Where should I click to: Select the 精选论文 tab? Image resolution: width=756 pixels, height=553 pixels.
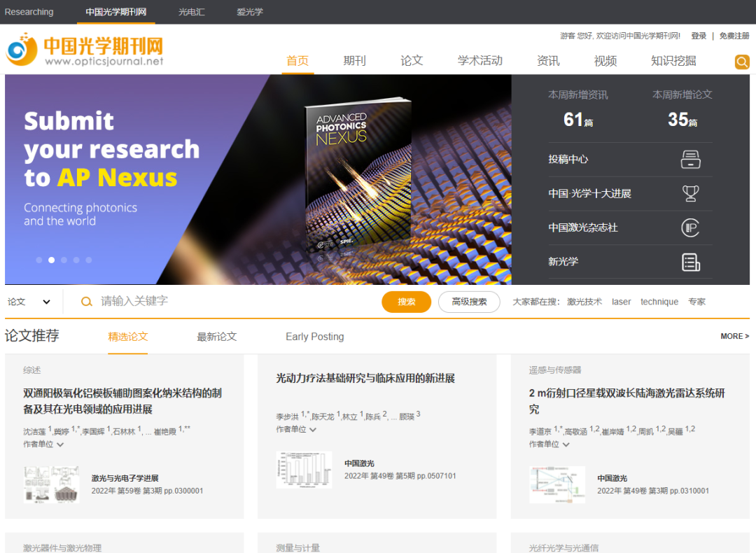[128, 337]
